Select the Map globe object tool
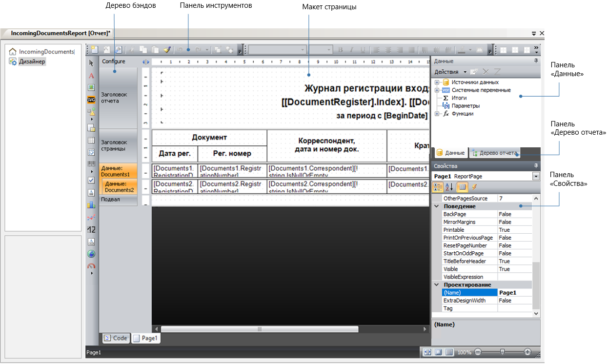This screenshot has width=607, height=364. click(x=91, y=254)
